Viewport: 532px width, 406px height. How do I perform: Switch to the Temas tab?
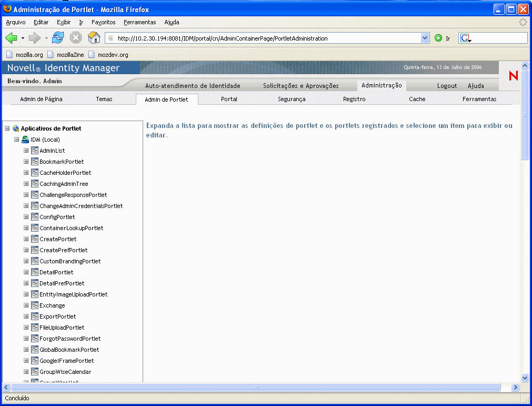pyautogui.click(x=104, y=99)
